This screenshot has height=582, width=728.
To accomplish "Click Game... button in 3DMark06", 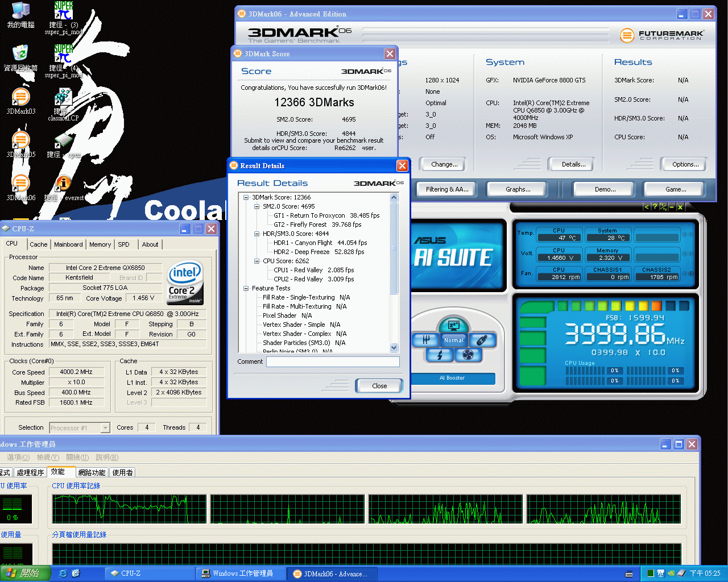I will pyautogui.click(x=675, y=189).
